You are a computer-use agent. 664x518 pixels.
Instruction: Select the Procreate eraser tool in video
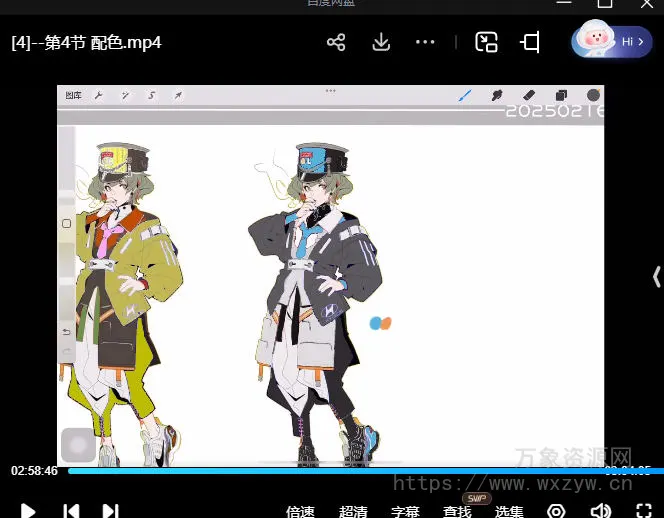pyautogui.click(x=530, y=96)
